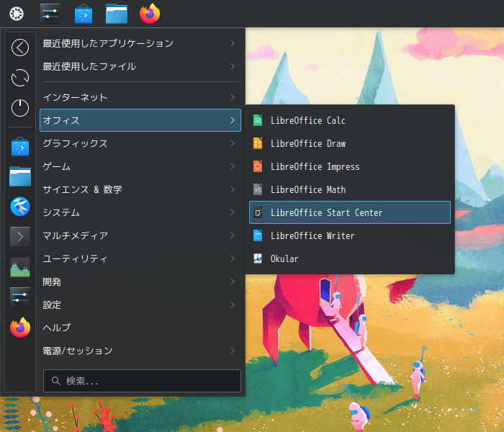Open Discover shopping bag in menu sidebar
The height and width of the screenshot is (432, 504).
point(20,147)
